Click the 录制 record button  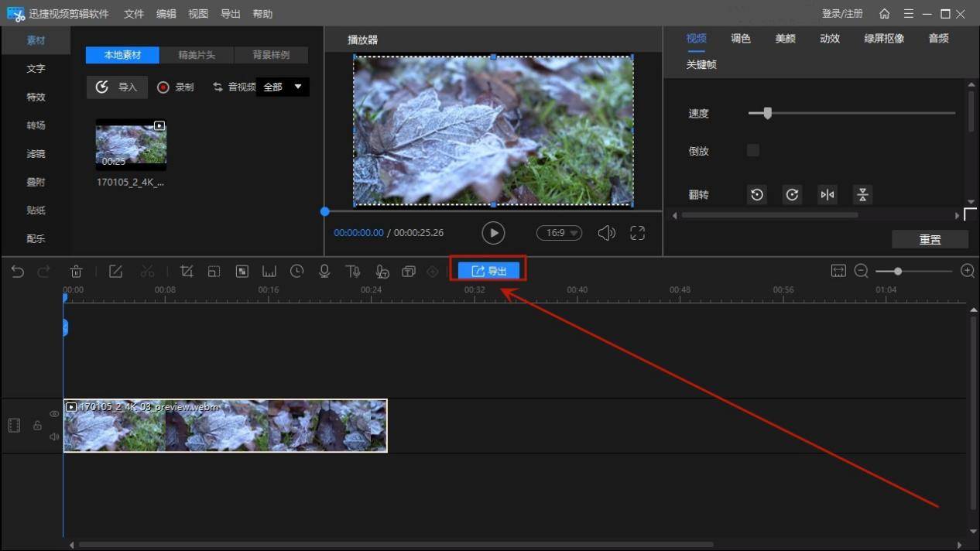pos(176,87)
